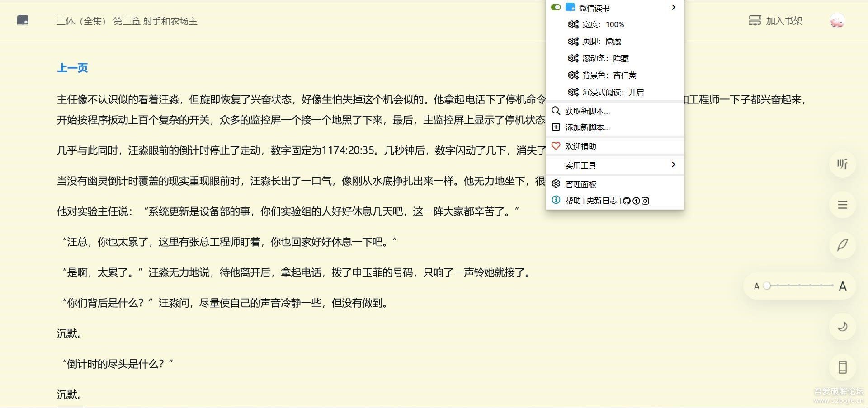Click the 上一页 previous page link

click(x=72, y=68)
